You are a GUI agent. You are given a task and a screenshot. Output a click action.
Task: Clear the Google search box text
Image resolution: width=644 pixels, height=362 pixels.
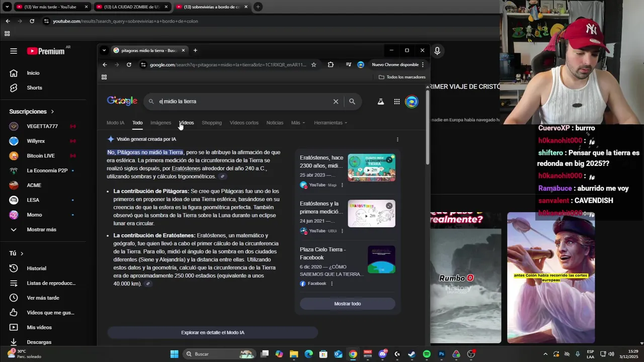point(336,102)
